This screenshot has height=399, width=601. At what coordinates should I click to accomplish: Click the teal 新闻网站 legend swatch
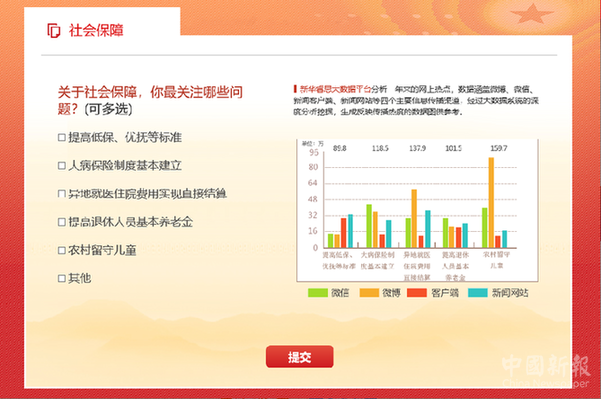pos(478,293)
